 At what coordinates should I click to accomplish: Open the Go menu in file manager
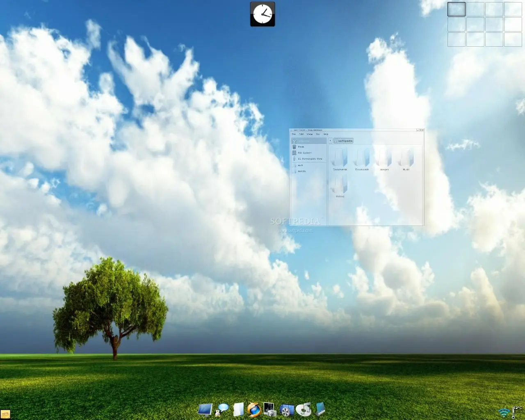317,134
